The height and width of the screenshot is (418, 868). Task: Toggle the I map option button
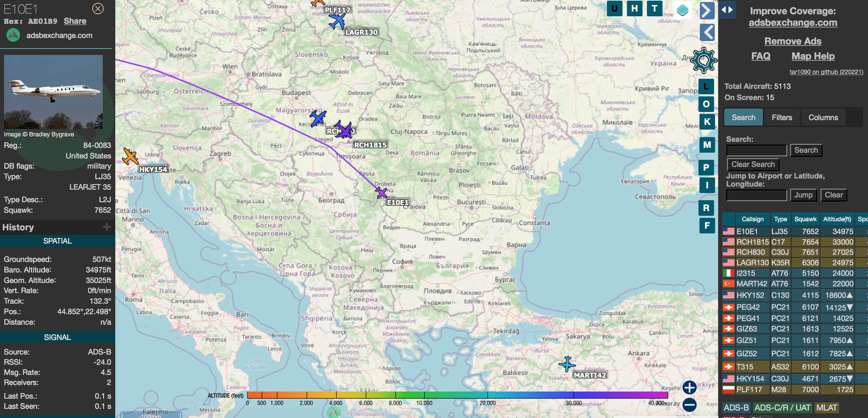[707, 185]
